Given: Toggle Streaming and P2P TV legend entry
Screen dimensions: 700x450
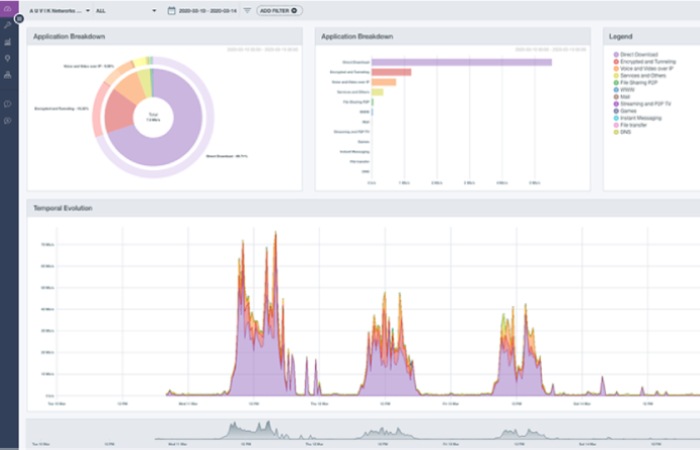Looking at the screenshot, I should pyautogui.click(x=642, y=104).
